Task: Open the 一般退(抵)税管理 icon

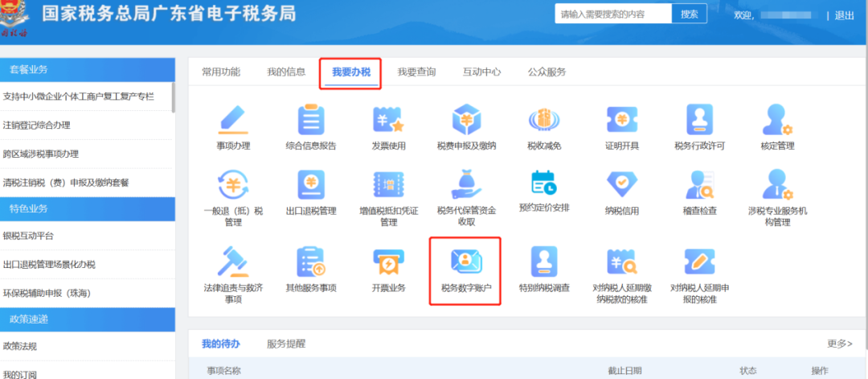Action: coord(233,186)
